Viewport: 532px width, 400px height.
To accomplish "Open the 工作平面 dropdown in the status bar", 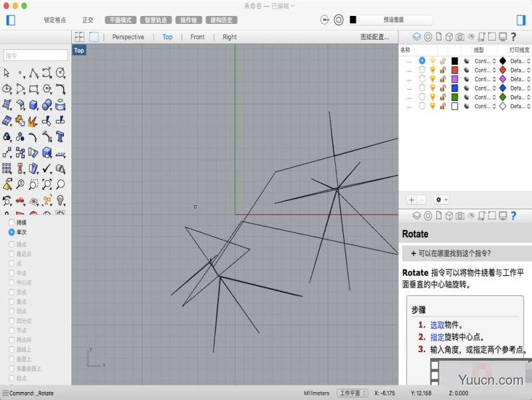I will tap(352, 393).
